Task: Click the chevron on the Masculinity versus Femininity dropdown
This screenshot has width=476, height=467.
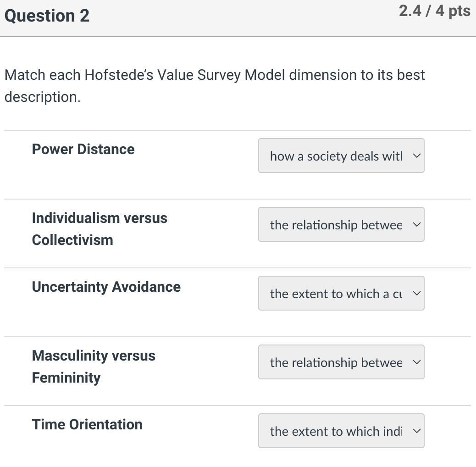Action: [416, 362]
